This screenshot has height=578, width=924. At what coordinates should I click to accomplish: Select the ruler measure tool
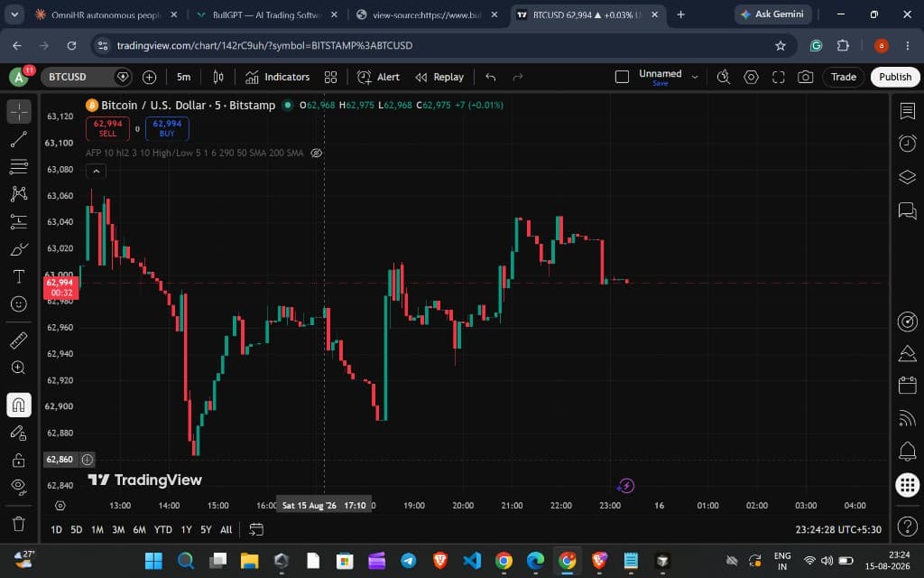tap(19, 340)
